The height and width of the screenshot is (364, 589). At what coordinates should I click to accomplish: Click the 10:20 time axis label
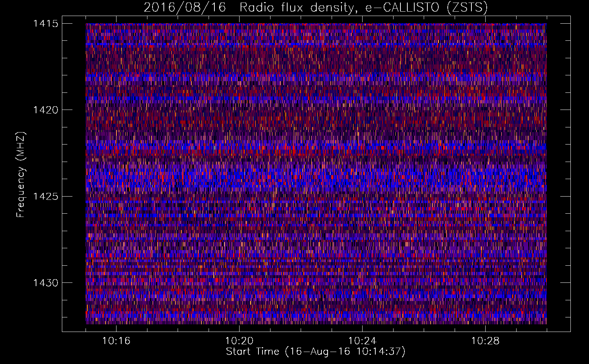coord(239,341)
